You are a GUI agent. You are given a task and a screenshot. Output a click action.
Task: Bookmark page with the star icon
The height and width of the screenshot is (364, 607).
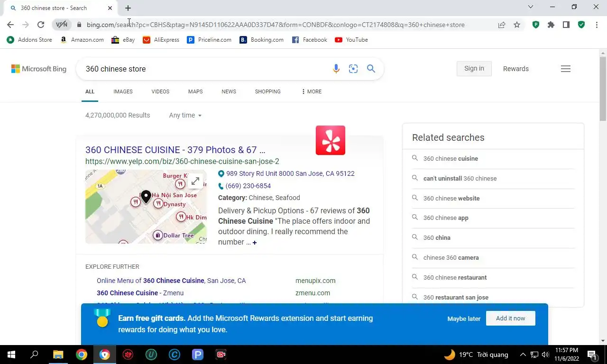517,25
